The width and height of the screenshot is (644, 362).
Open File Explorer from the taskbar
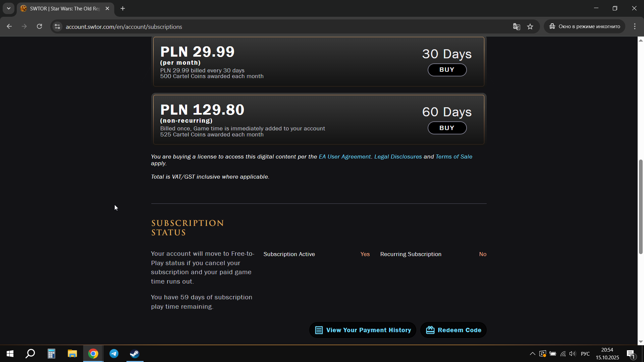[x=72, y=354]
